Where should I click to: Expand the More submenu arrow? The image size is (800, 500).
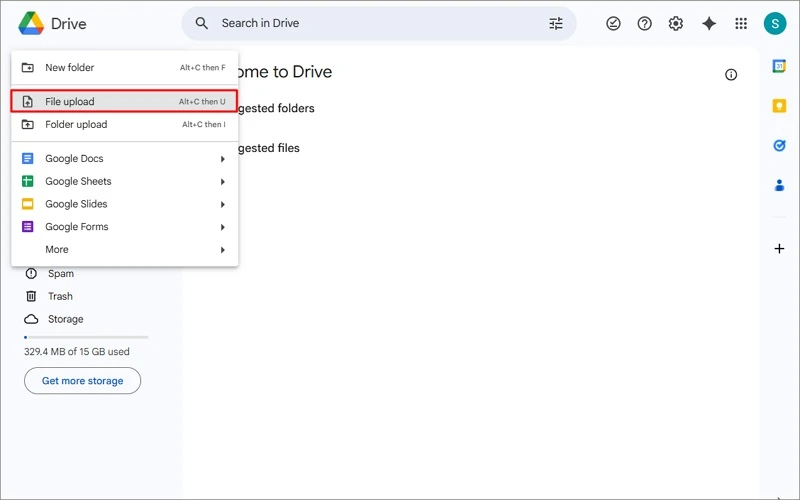pyautogui.click(x=222, y=250)
